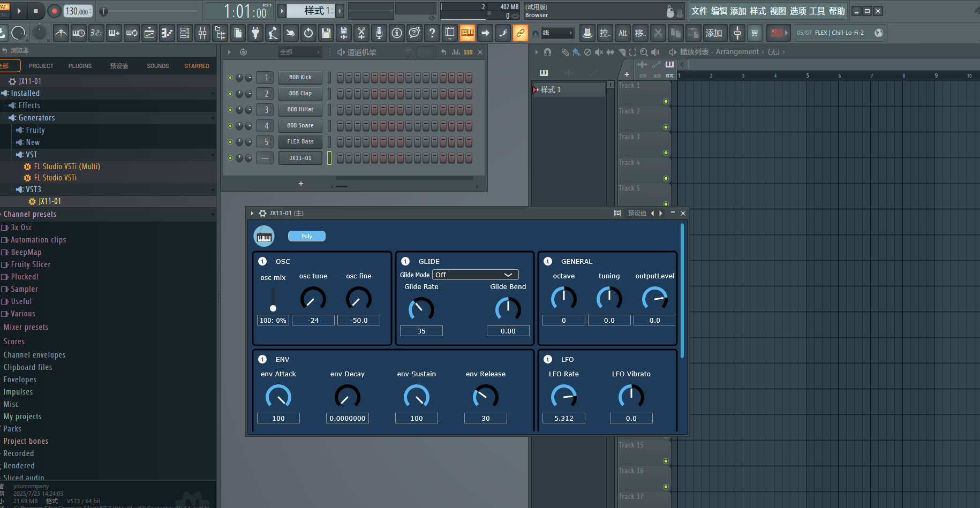Open project info icon
Viewport: 980px width, 508px height.
coord(397,33)
